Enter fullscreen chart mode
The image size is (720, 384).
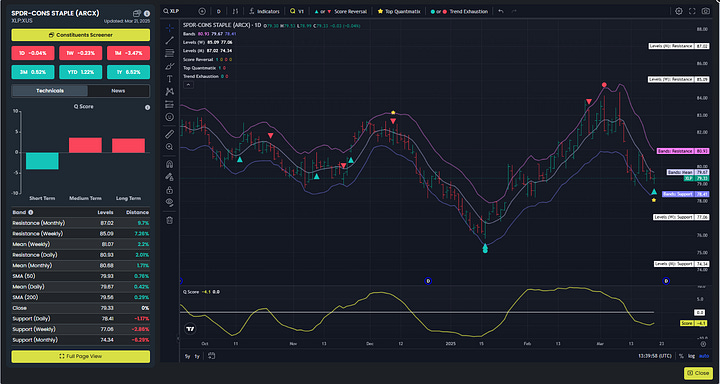692,11
